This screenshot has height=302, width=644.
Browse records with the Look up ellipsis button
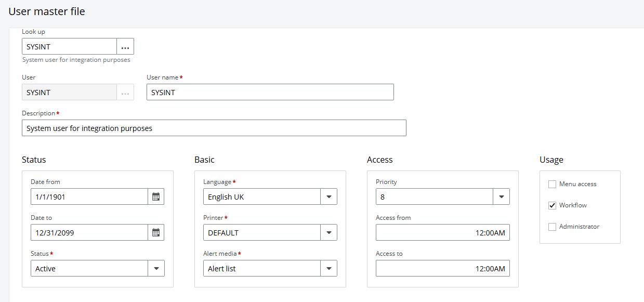pos(125,46)
